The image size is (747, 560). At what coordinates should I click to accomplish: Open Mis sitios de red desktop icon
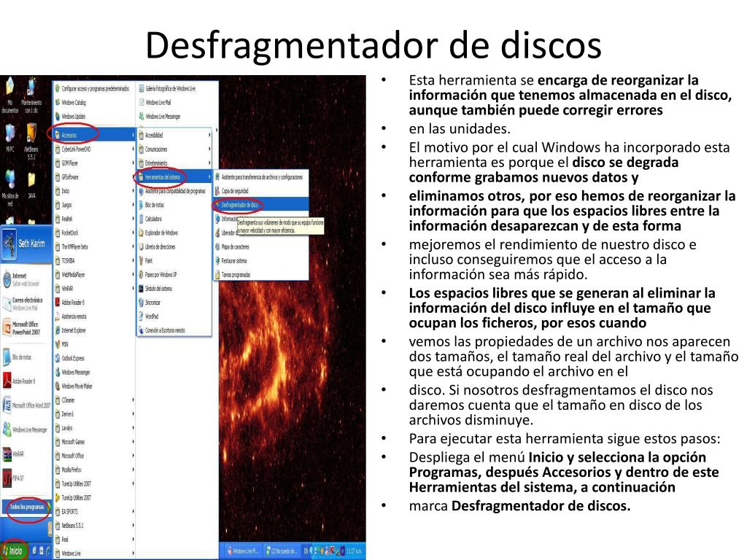[10, 188]
